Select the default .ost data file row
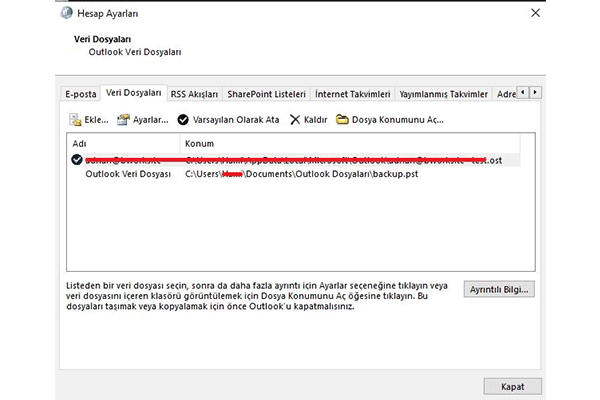The image size is (600, 400). point(293,160)
